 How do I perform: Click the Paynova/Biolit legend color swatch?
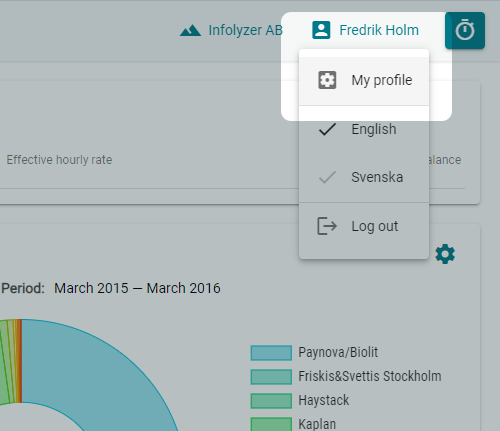click(271, 353)
